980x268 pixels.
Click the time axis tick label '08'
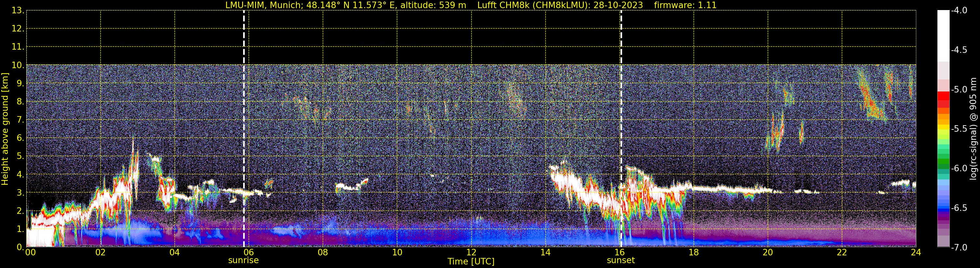pos(323,252)
